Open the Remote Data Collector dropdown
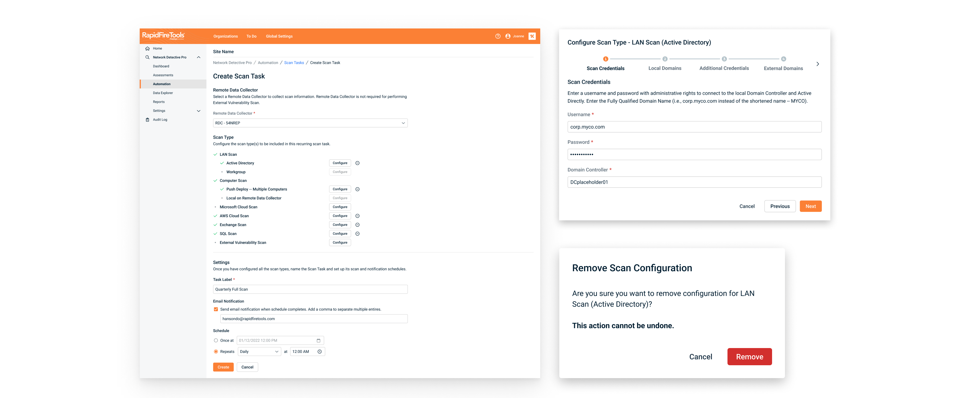This screenshot has width=980, height=398. coord(310,123)
